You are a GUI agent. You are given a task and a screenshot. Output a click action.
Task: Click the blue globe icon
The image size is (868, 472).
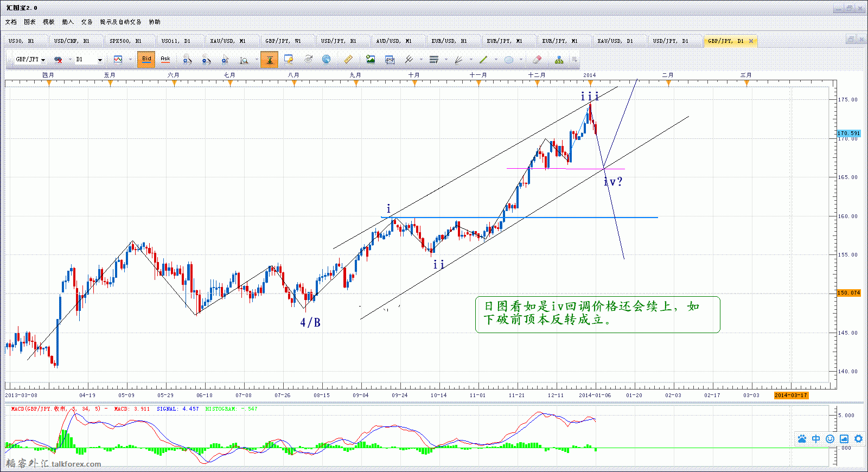326,59
